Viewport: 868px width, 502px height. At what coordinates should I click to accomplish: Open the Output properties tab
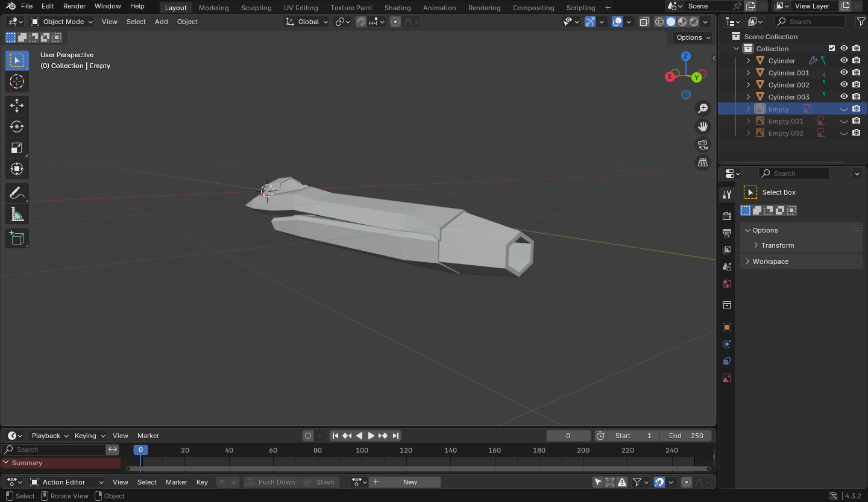point(727,233)
